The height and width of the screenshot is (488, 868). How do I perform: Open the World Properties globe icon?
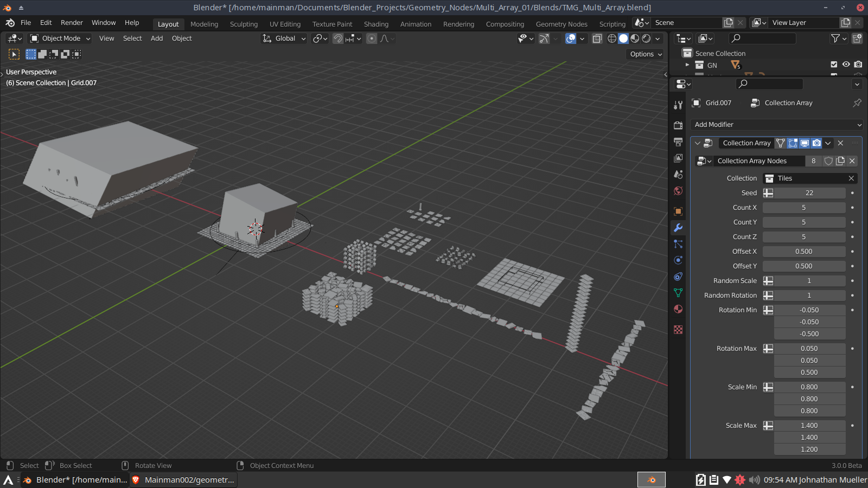click(x=678, y=190)
